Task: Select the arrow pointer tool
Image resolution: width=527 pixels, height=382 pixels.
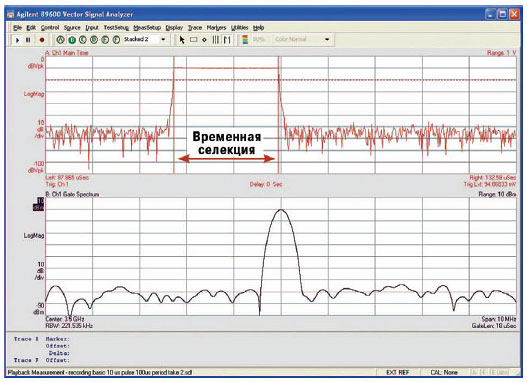Action: click(x=182, y=40)
